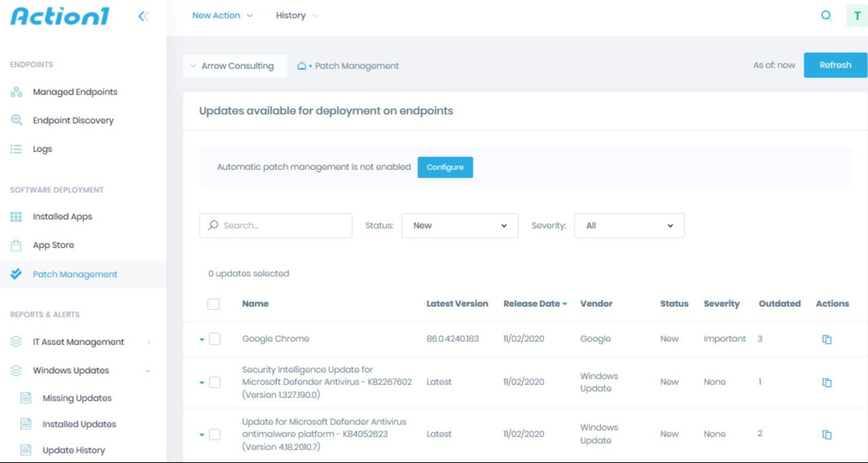Check the Google Chrome update checkbox

click(215, 339)
